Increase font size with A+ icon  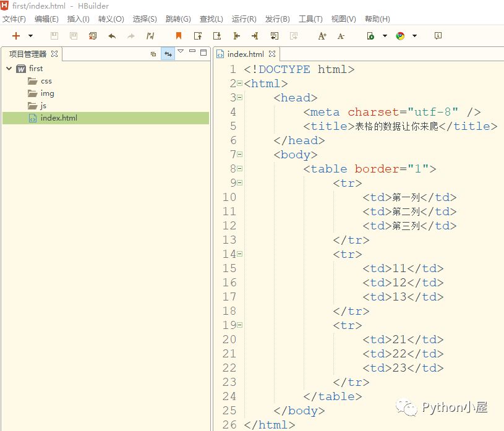point(322,36)
